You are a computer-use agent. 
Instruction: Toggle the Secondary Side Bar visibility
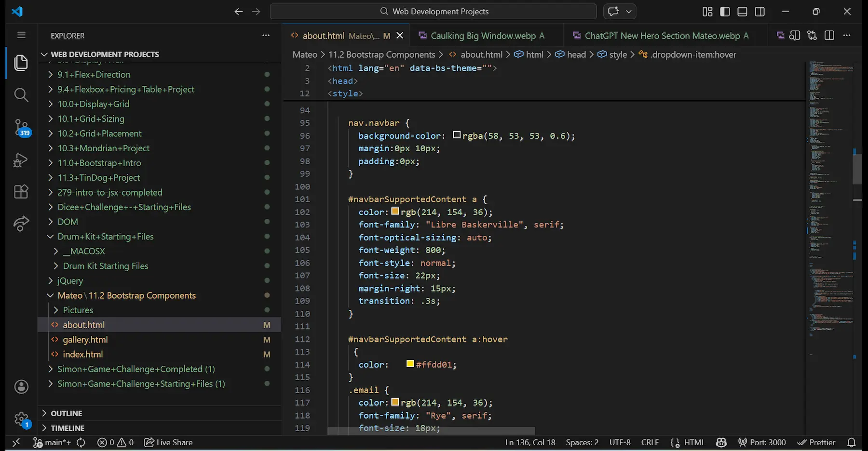pos(760,11)
